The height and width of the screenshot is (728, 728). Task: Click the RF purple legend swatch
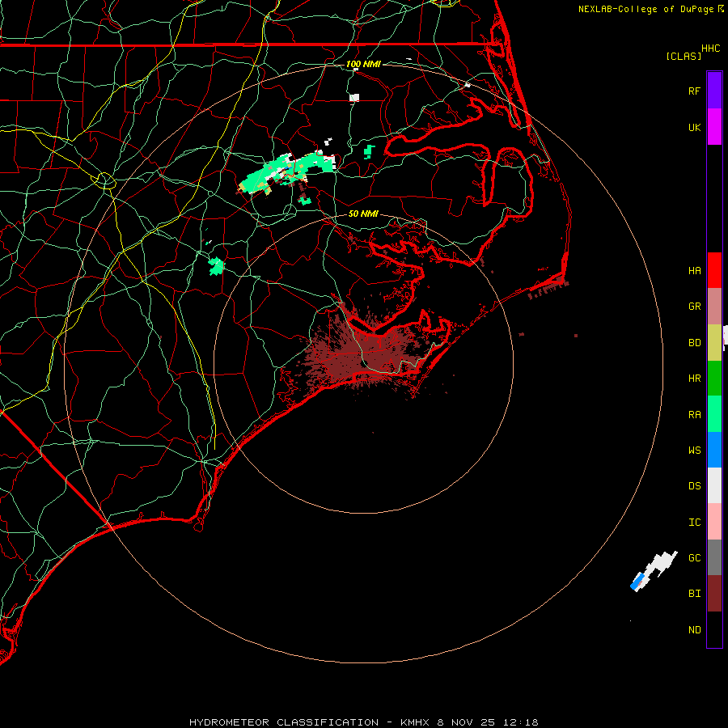(x=714, y=91)
